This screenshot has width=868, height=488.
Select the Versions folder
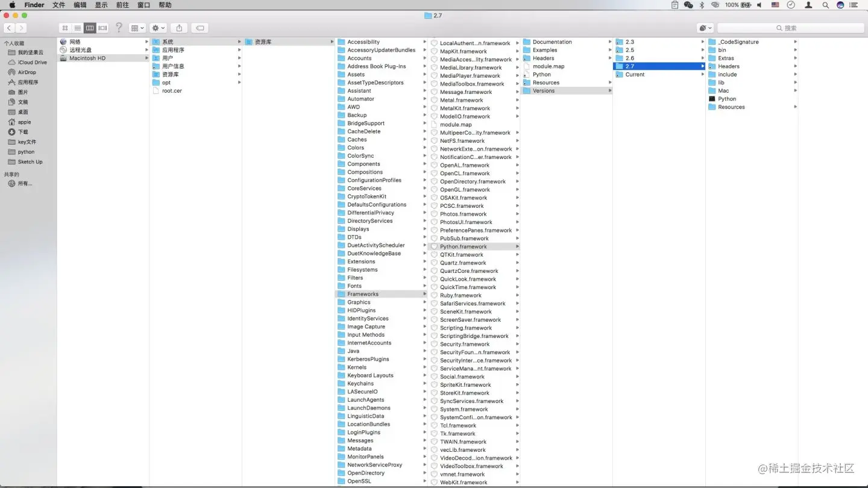pos(567,91)
